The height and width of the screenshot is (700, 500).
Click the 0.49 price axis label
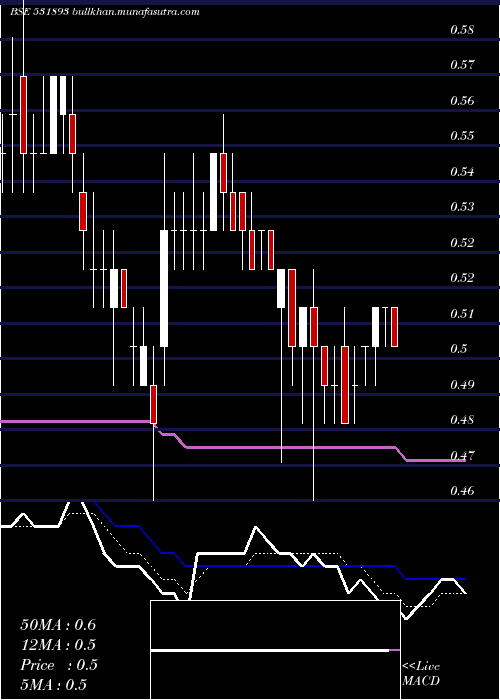(462, 384)
